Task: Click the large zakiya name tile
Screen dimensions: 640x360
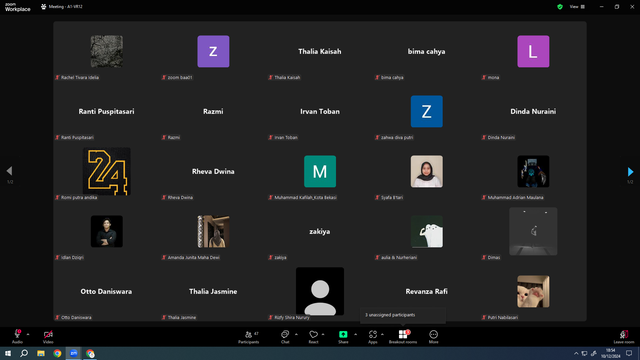Action: pos(320,231)
